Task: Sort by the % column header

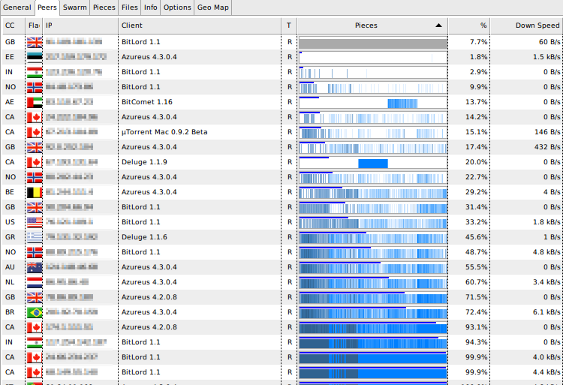Action: point(469,25)
